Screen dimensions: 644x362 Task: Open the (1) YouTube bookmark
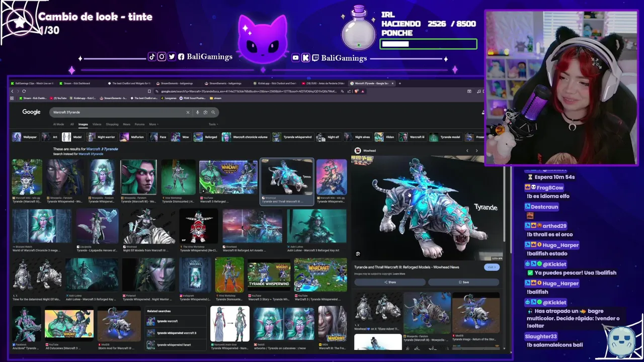tap(59, 98)
